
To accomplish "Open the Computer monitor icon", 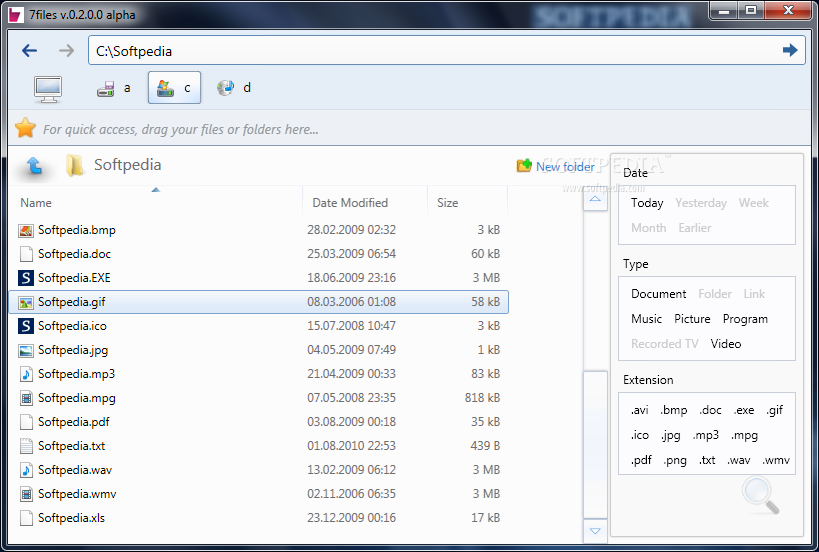I will tap(48, 89).
